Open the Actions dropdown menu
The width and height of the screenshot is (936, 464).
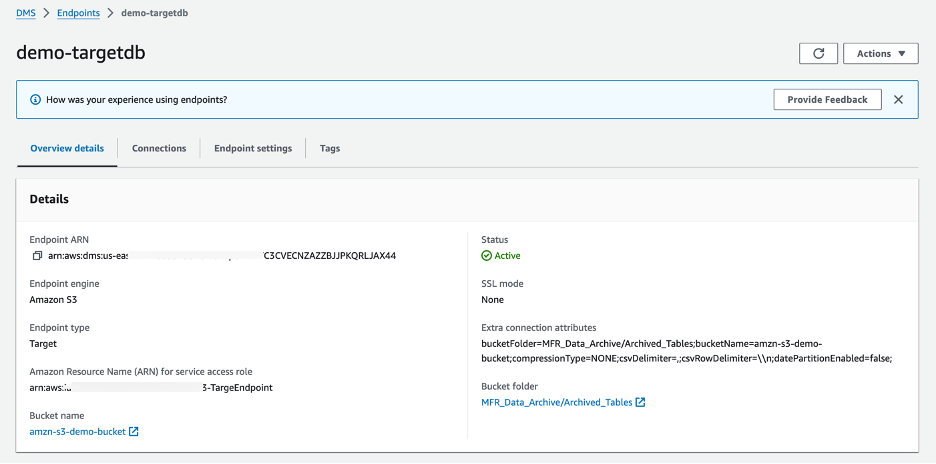point(880,54)
